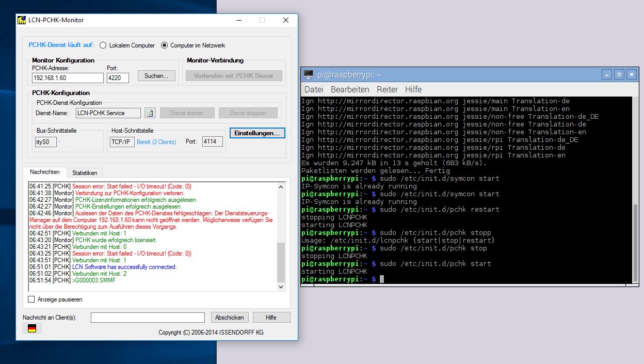
Task: Click the LCN-PCHK-Monitor title bar icon
Action: [22, 20]
